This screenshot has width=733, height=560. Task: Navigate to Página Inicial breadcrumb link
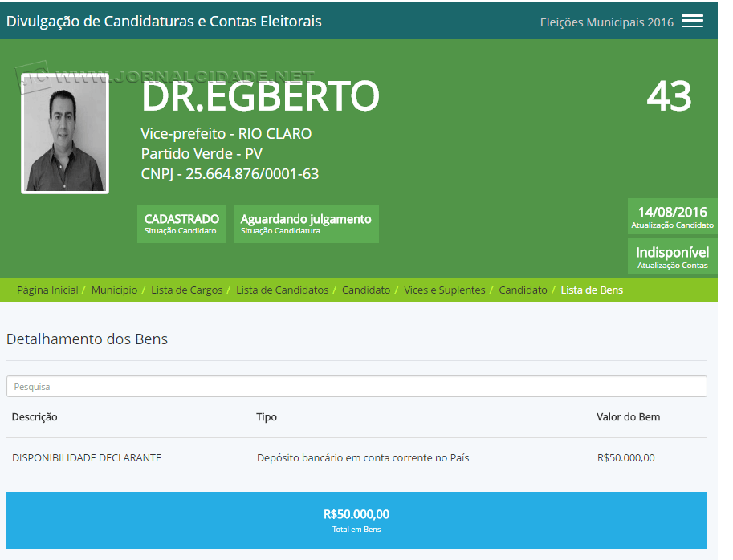pyautogui.click(x=47, y=290)
